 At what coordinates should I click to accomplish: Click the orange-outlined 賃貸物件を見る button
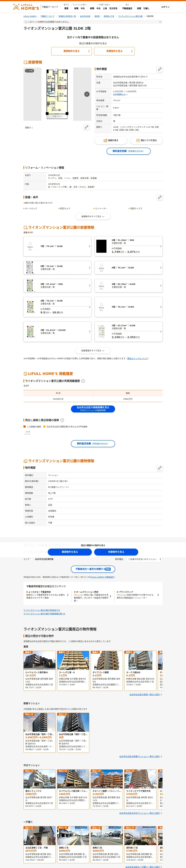pyautogui.click(x=72, y=51)
